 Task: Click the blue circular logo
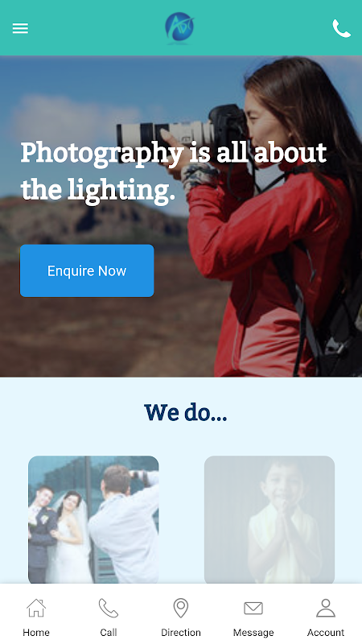click(179, 27)
